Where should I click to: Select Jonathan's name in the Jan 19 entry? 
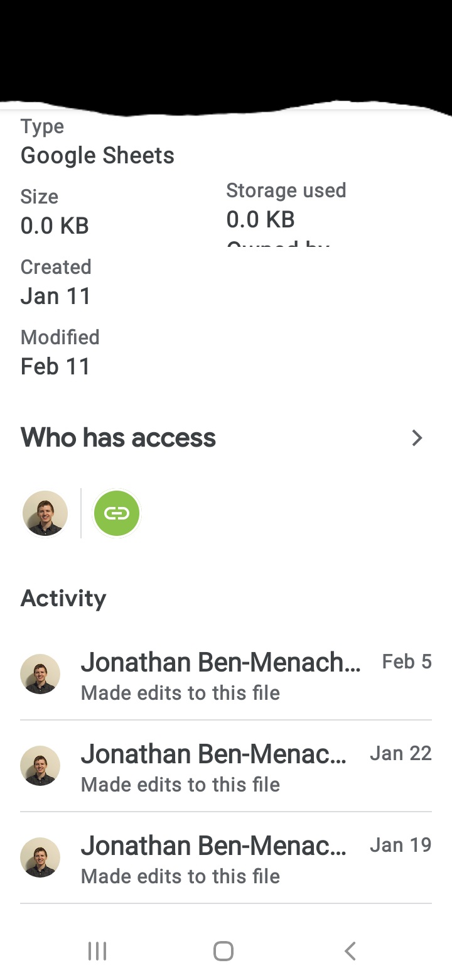coord(213,846)
